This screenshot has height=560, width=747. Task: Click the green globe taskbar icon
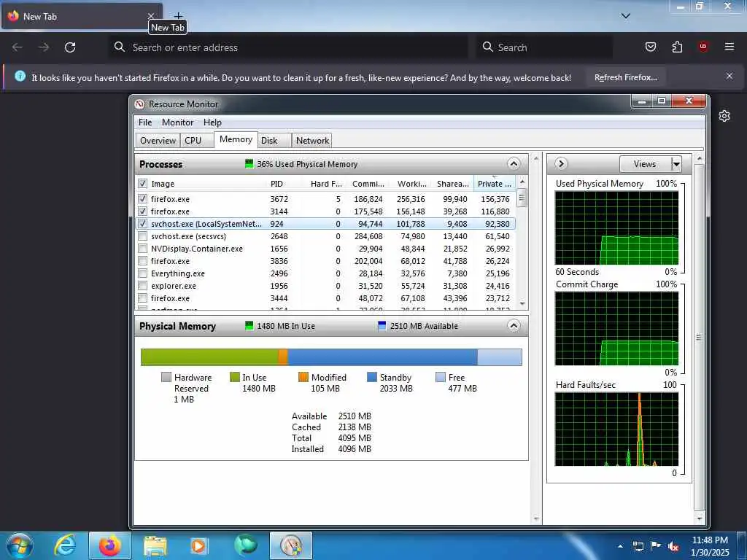(246, 545)
